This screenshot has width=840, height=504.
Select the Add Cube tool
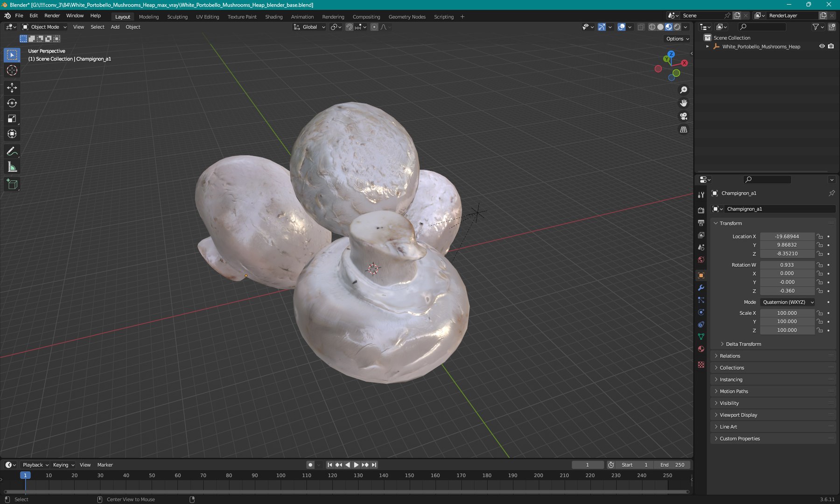(12, 184)
